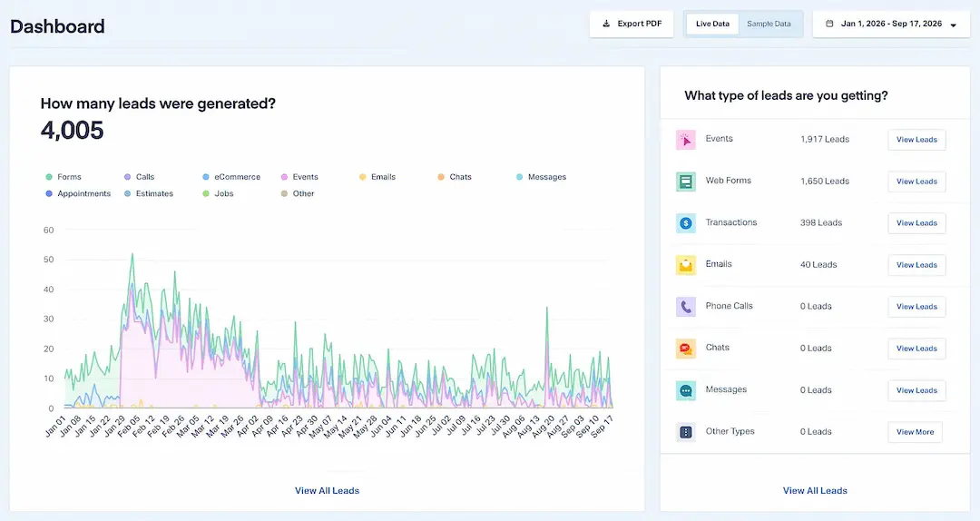Click the Dashboard page title
This screenshot has width=980, height=521.
pos(57,26)
